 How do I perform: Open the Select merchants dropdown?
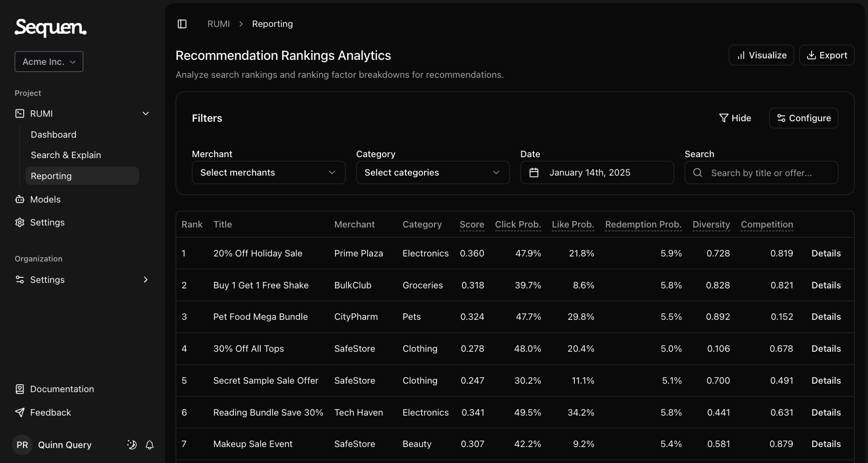[268, 172]
